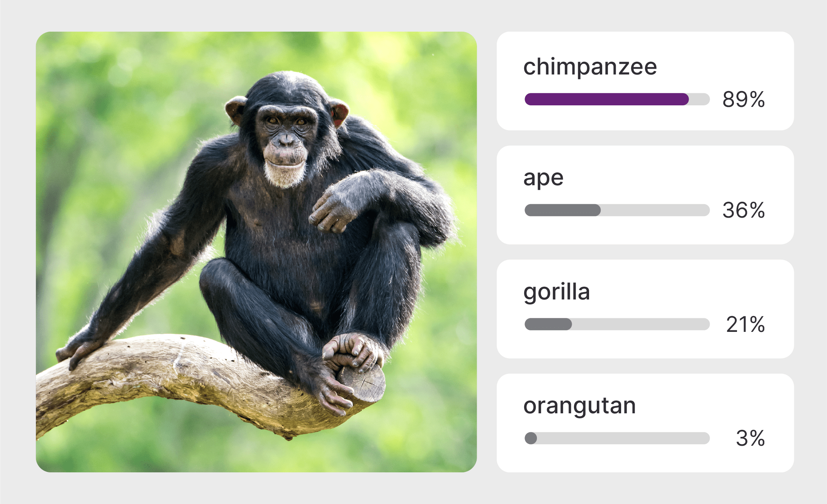This screenshot has height=504, width=827.
Task: Click the 89% confidence value
Action: tap(744, 99)
